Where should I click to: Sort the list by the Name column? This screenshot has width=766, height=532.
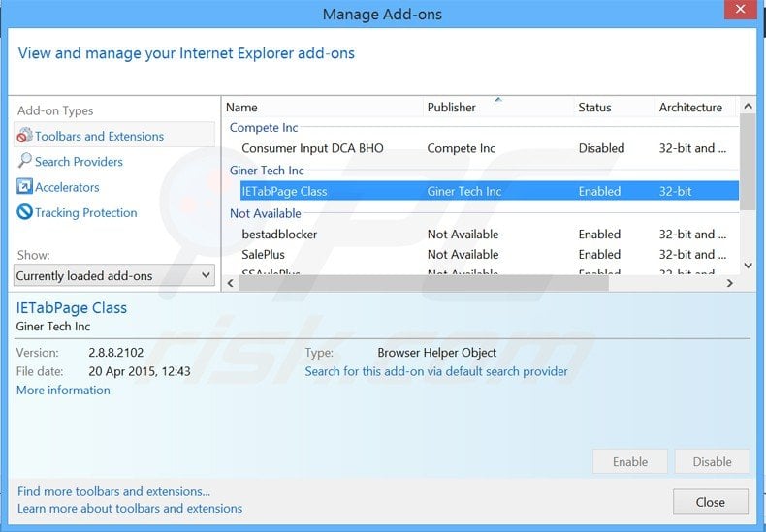coord(323,108)
